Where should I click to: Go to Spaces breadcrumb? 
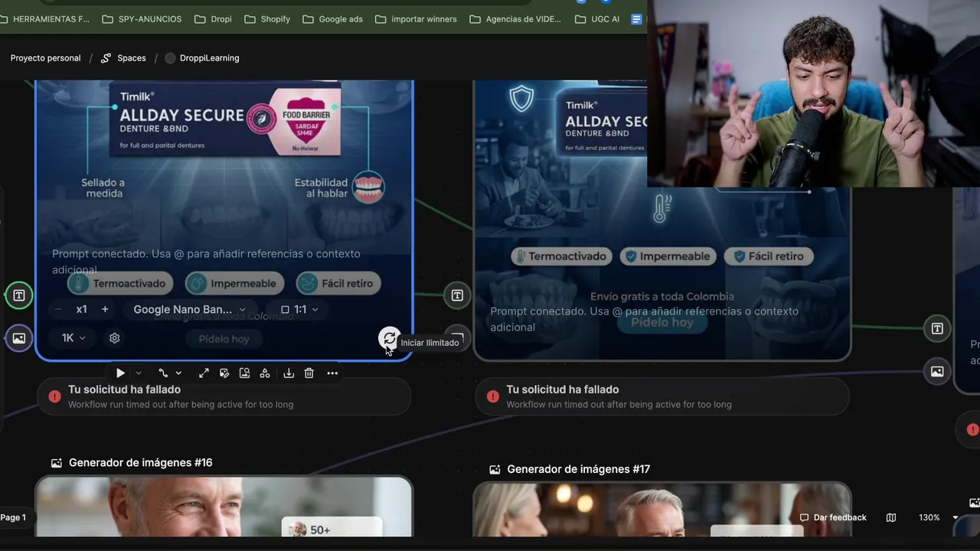click(x=123, y=58)
